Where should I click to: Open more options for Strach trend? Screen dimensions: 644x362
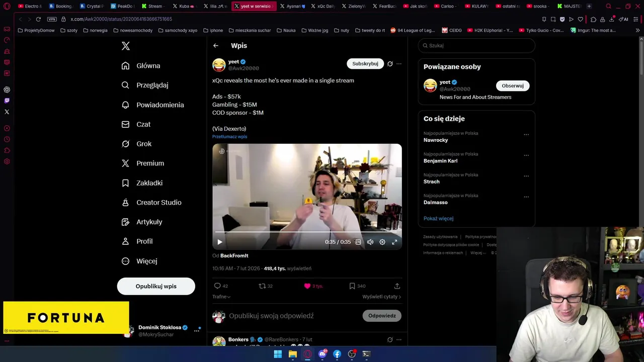pyautogui.click(x=526, y=176)
